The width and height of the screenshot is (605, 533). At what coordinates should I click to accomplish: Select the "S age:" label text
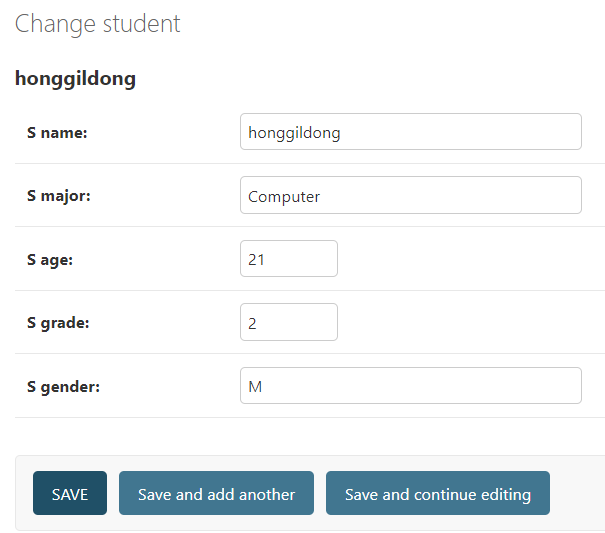coord(50,259)
